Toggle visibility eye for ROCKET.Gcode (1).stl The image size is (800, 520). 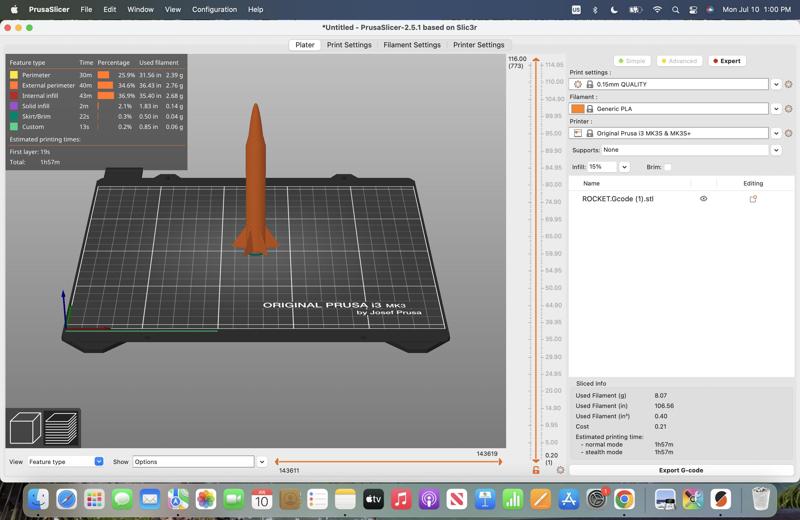[x=703, y=199]
